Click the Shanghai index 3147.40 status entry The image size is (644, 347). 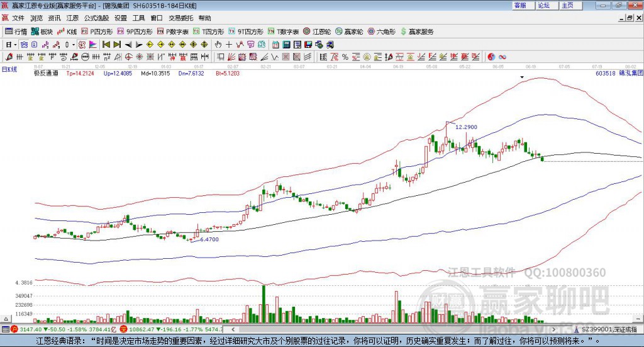coord(64,329)
